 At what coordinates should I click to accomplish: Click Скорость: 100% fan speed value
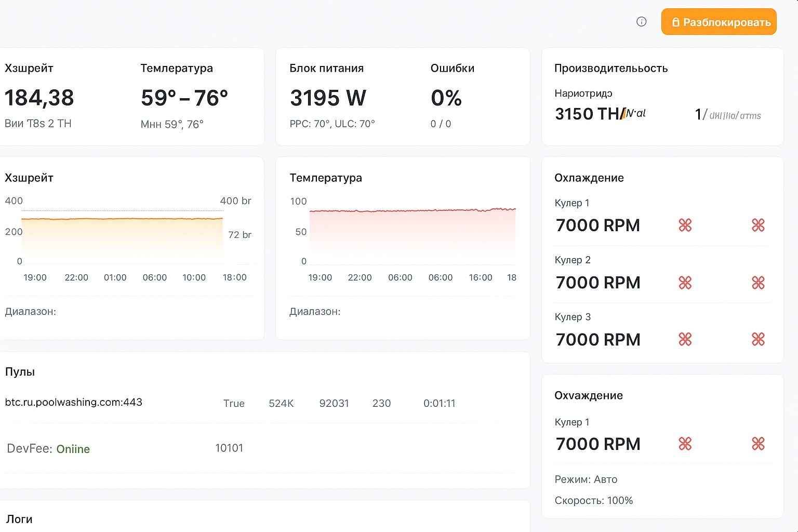[594, 501]
